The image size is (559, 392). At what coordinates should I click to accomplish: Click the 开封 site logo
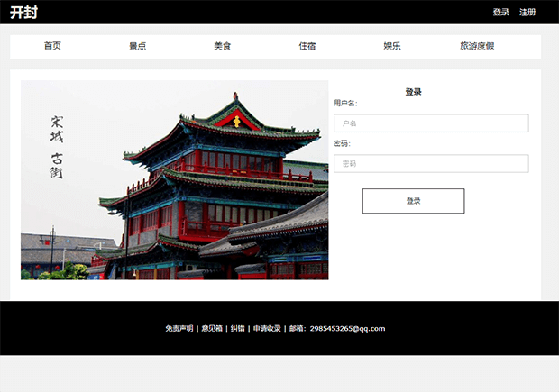(23, 12)
